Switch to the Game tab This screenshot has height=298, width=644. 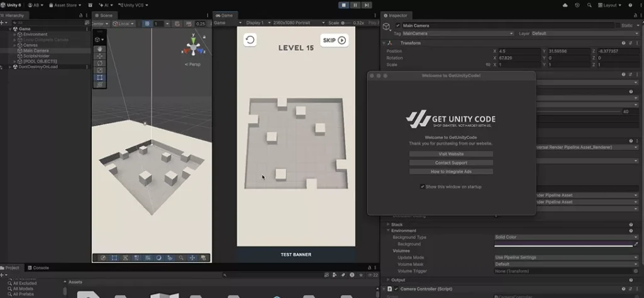tap(225, 15)
